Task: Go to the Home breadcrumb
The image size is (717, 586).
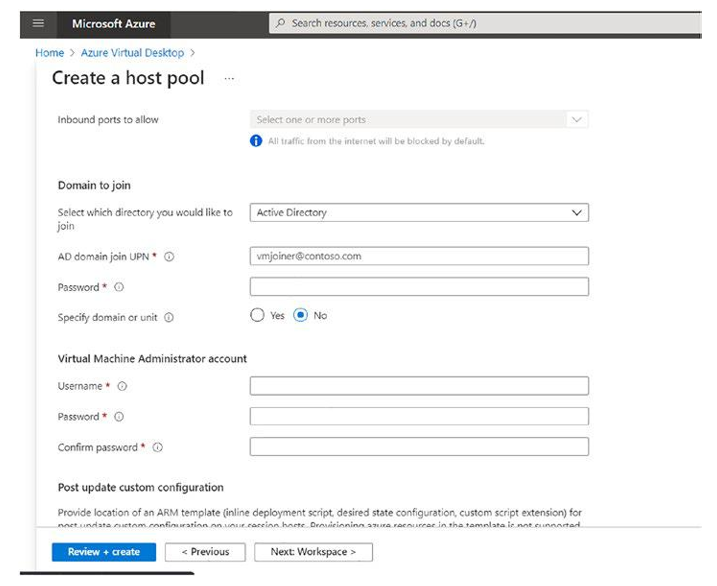Action: coord(49,53)
